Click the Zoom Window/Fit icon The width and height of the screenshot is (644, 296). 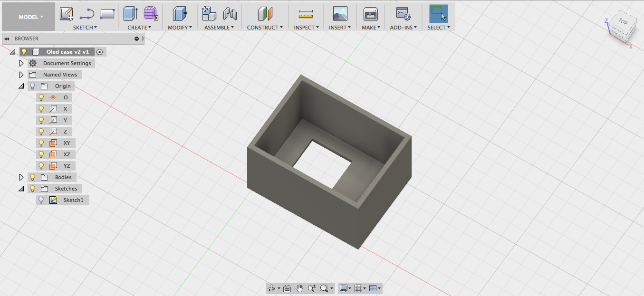pos(324,288)
